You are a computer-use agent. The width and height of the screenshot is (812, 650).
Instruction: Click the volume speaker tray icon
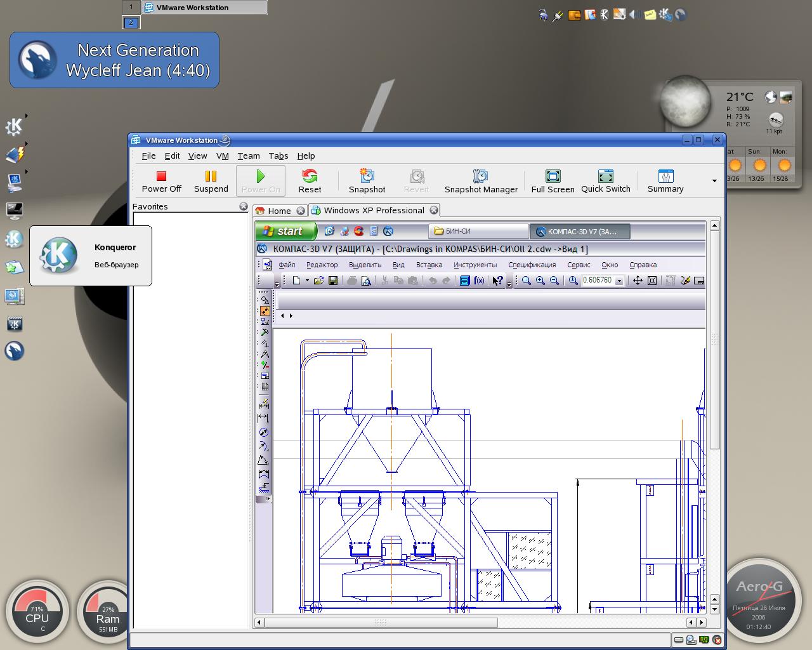point(634,15)
